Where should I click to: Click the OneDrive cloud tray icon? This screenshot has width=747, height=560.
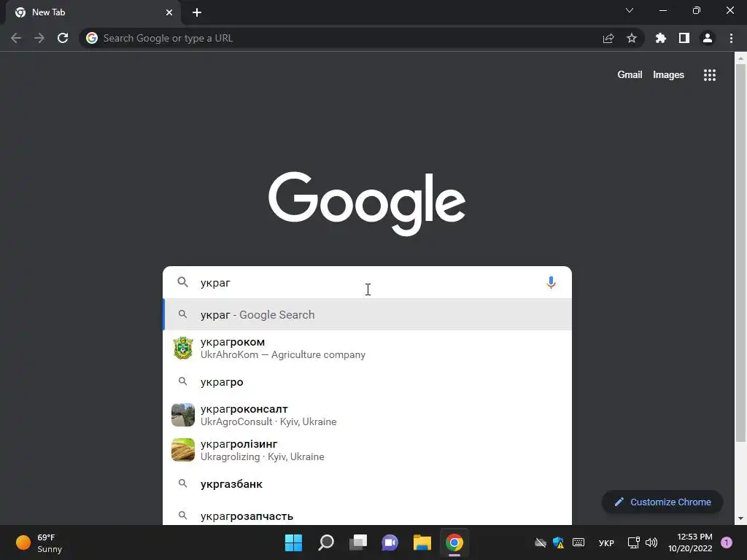coord(541,542)
